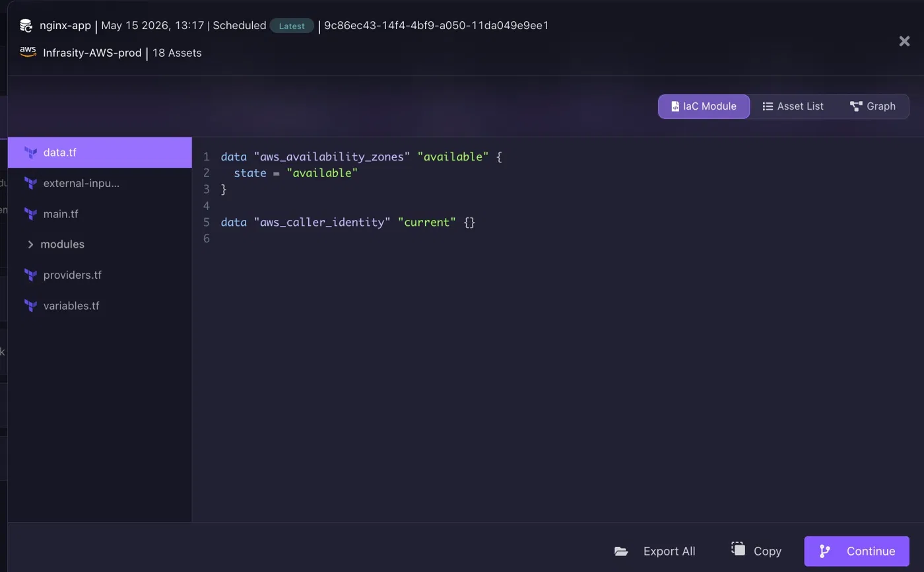Open the variables.tf file
Screen dimensions: 924x572
[x=100, y=306]
